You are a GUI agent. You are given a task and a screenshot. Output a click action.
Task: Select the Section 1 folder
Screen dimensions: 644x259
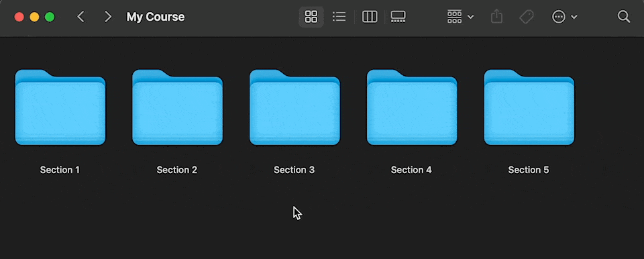point(60,107)
